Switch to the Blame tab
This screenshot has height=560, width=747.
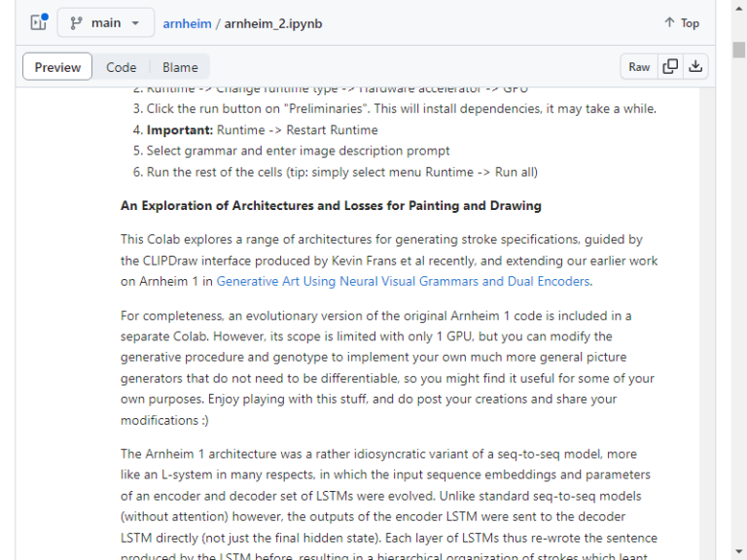tap(180, 67)
